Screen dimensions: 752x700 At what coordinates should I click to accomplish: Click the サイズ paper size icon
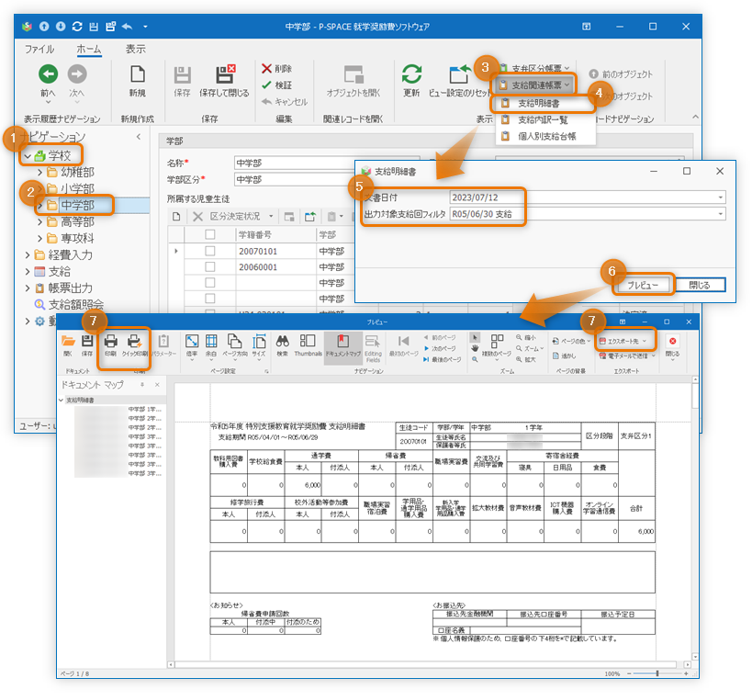259,341
